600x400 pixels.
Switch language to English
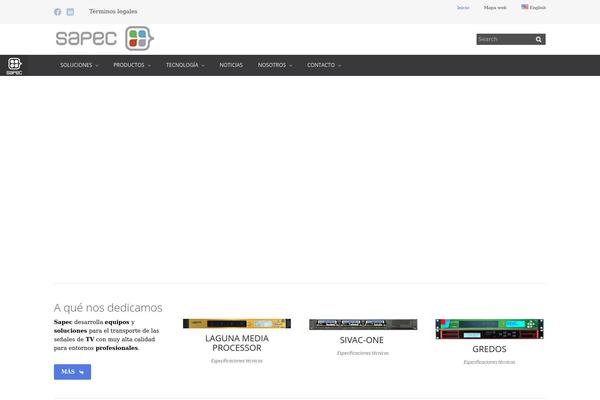pos(538,8)
